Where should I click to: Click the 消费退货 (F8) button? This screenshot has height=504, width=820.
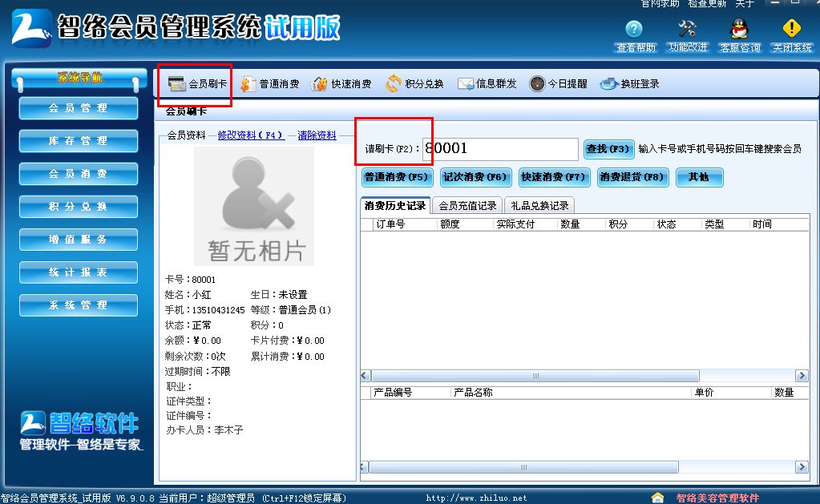coord(632,177)
